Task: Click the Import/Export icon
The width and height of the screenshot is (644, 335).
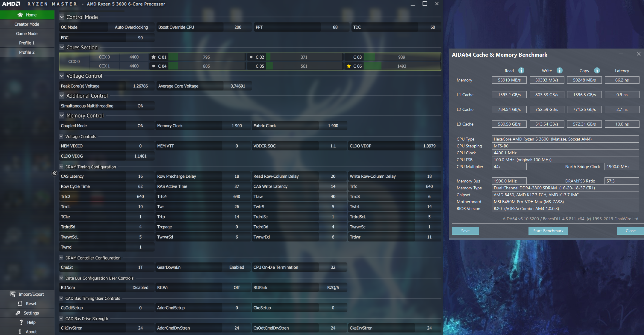Action: pos(13,294)
